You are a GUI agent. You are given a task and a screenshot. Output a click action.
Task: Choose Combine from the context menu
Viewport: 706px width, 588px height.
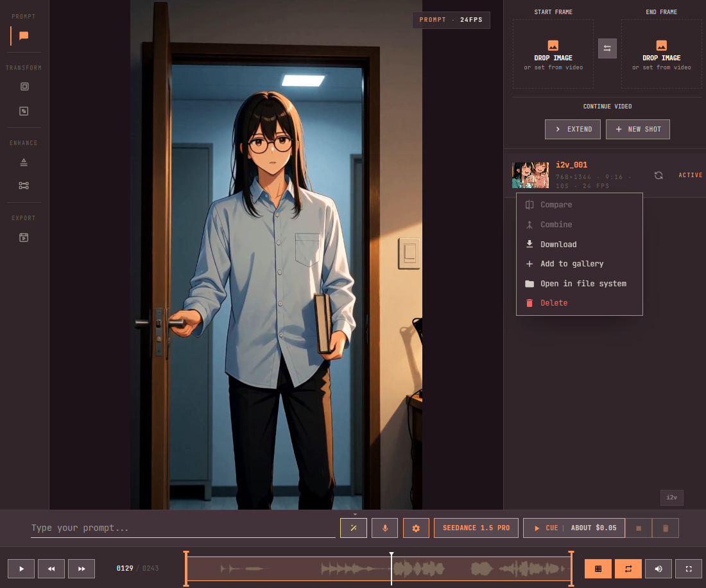pyautogui.click(x=579, y=224)
